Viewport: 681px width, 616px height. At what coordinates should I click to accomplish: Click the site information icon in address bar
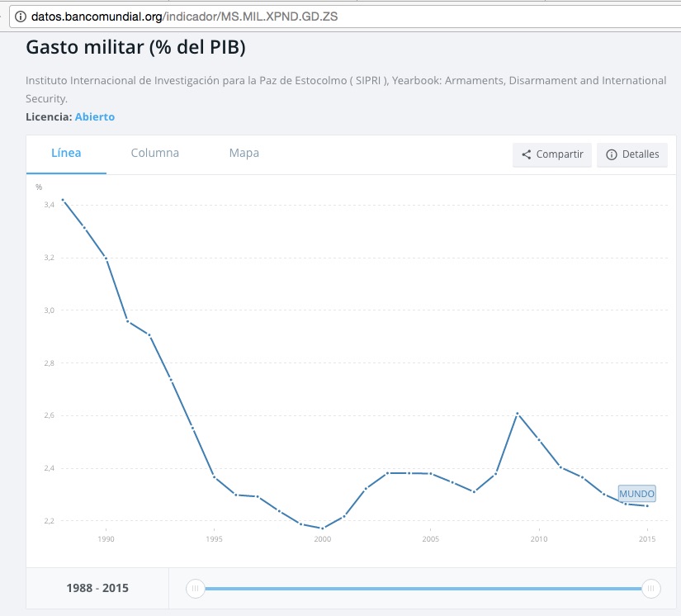[x=21, y=17]
